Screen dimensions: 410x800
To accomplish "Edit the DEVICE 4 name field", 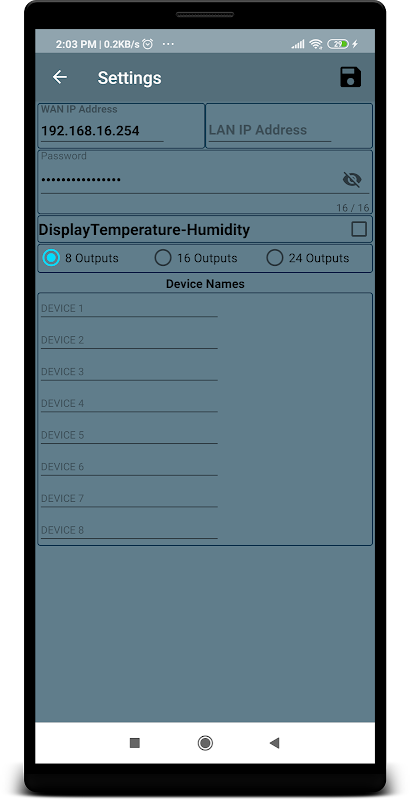I will (x=129, y=403).
